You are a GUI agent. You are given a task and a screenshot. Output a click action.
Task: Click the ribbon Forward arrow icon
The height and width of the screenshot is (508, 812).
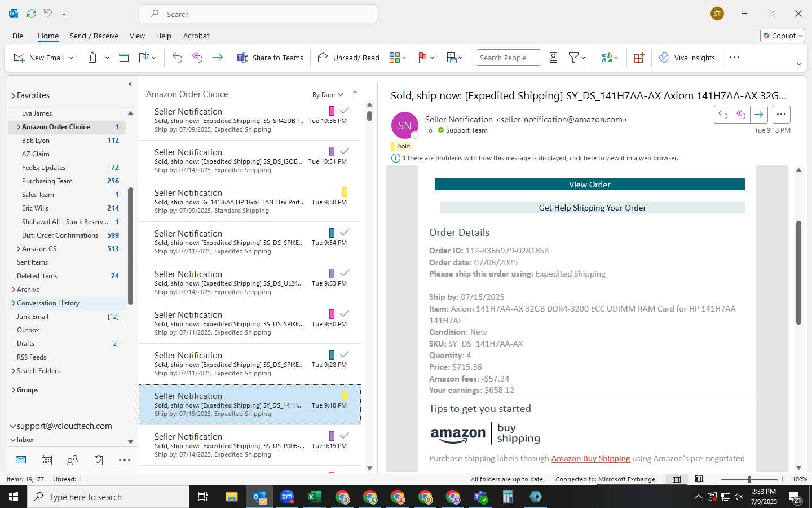217,58
